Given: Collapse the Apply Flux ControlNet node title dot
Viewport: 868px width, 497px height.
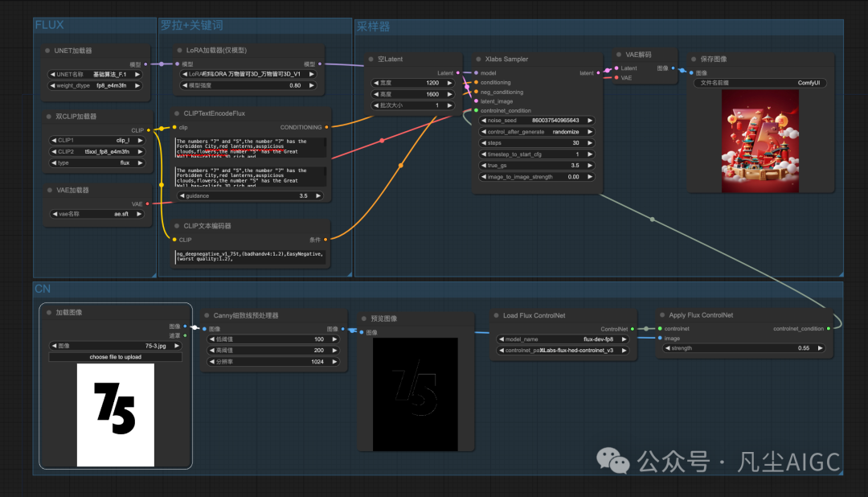Looking at the screenshot, I should [662, 314].
